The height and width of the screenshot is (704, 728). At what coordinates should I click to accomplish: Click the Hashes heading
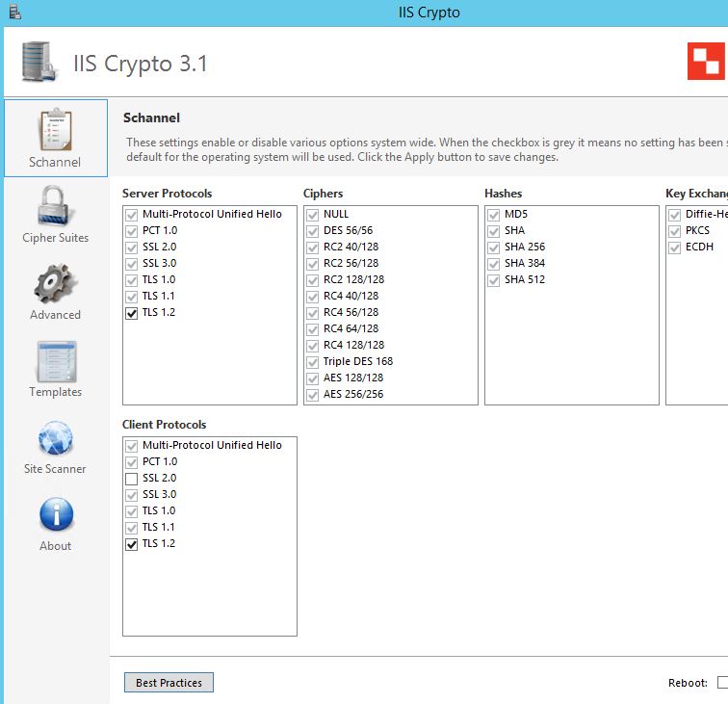tap(504, 194)
